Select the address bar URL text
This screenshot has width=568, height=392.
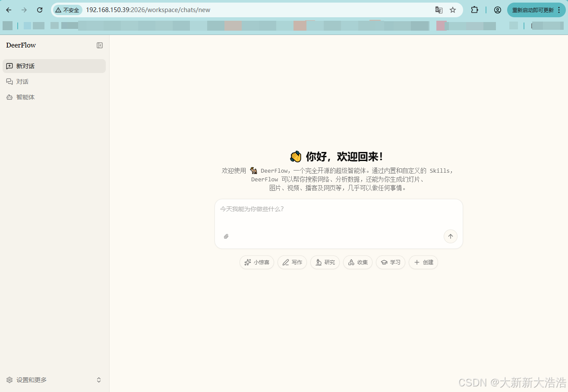click(148, 10)
